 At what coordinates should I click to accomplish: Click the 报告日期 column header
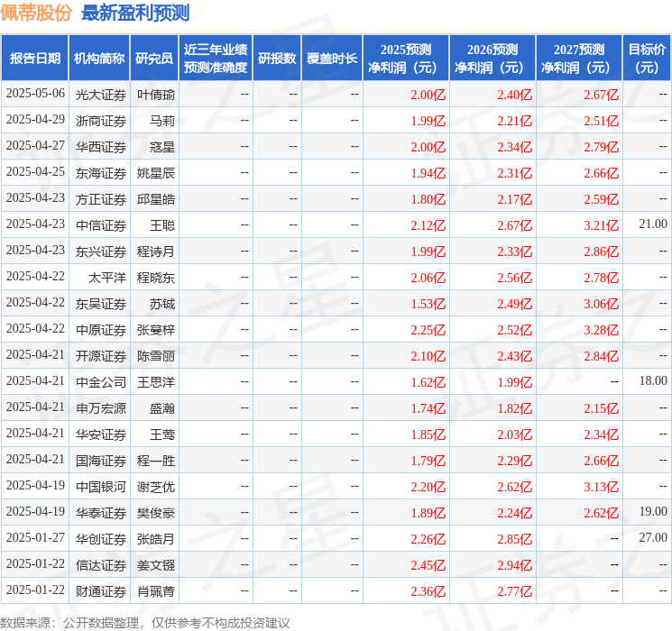tap(34, 59)
